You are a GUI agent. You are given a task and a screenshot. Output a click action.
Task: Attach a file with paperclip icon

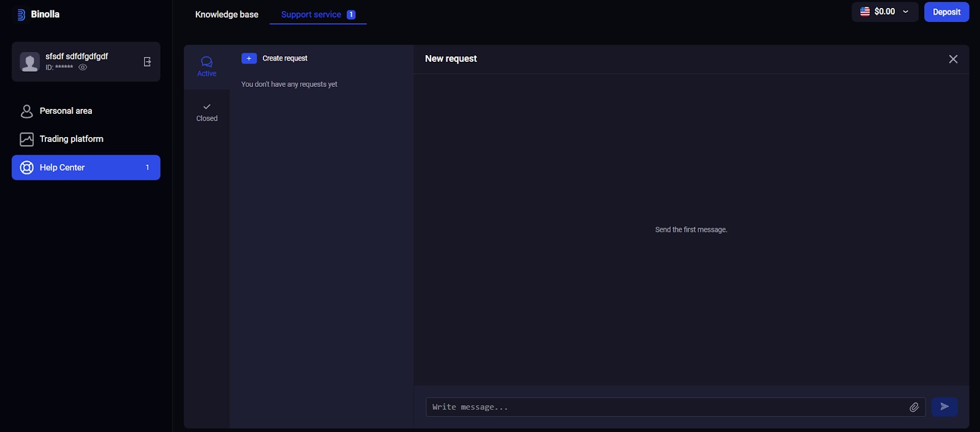click(x=914, y=407)
